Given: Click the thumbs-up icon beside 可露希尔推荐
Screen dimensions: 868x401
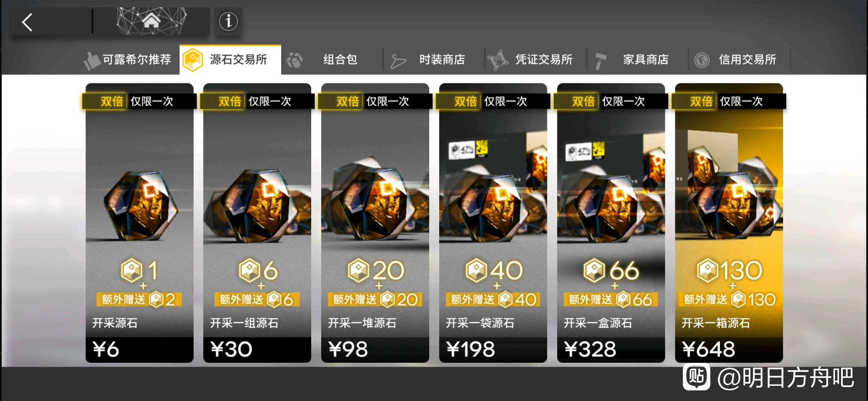Looking at the screenshot, I should (x=92, y=60).
